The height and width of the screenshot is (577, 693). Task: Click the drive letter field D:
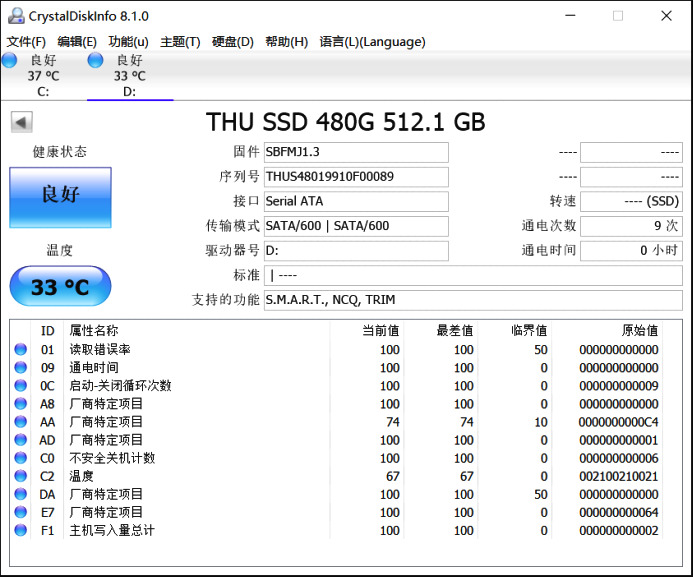pyautogui.click(x=356, y=251)
